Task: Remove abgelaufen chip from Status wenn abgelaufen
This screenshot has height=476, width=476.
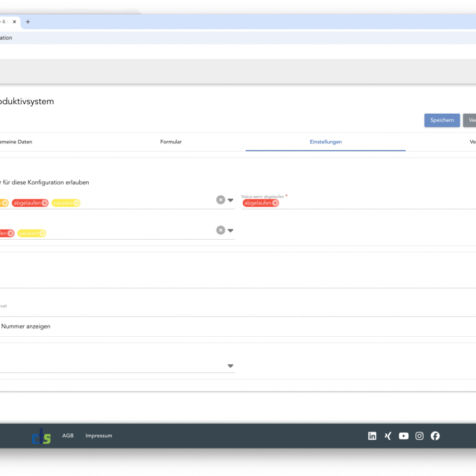Action: tap(275, 203)
